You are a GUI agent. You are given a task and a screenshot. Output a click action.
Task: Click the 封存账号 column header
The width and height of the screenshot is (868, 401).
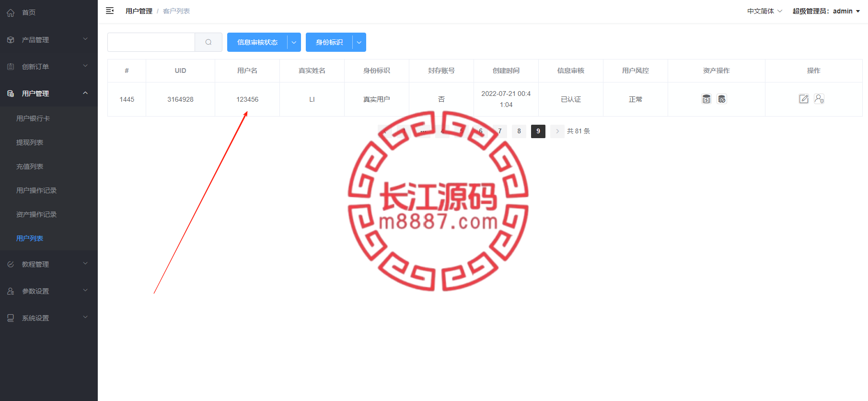[441, 71]
